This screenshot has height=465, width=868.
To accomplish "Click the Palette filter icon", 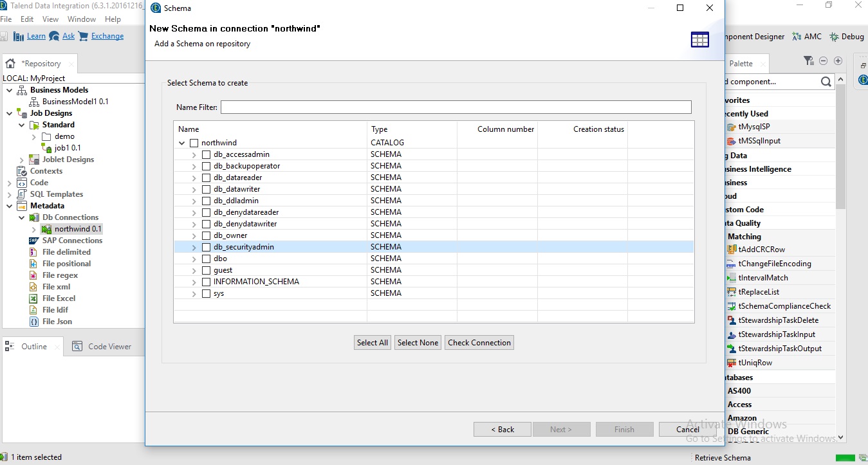I will (x=809, y=60).
